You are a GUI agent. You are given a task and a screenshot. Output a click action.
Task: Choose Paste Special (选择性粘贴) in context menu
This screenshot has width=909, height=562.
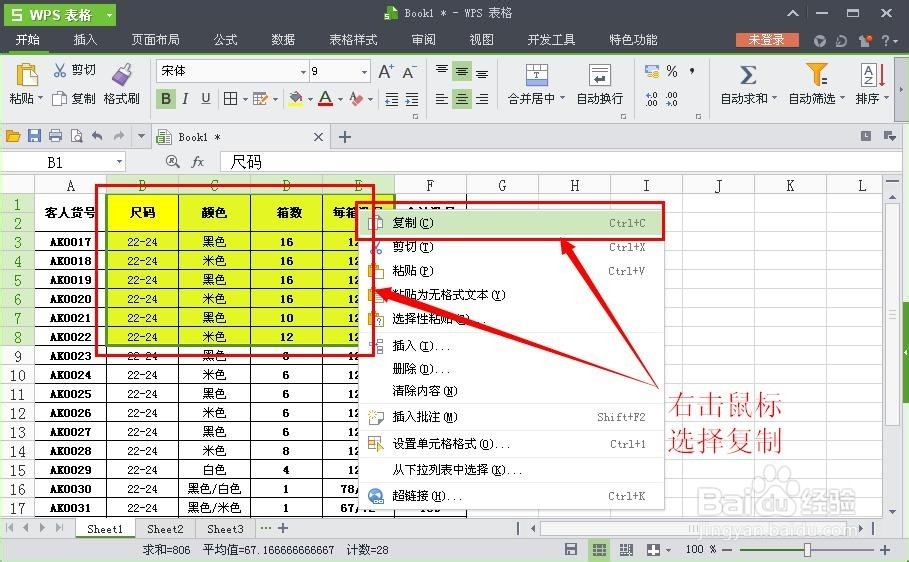[511, 318]
